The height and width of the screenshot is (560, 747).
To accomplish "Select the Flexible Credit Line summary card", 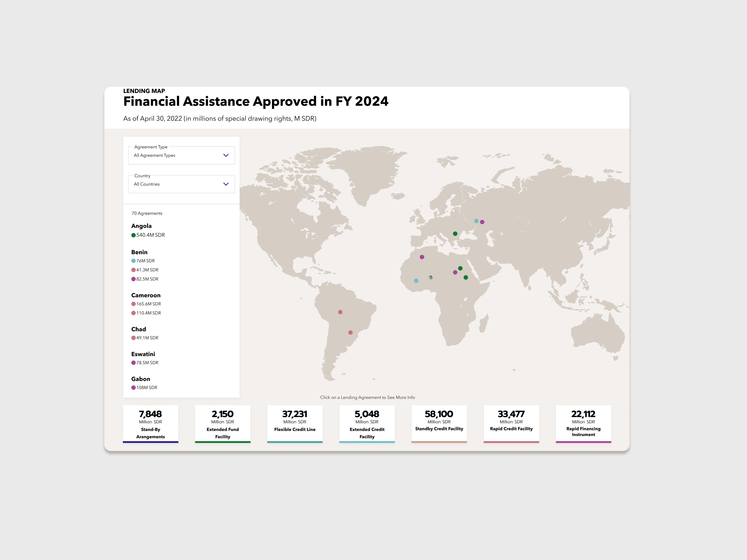I will [x=295, y=424].
